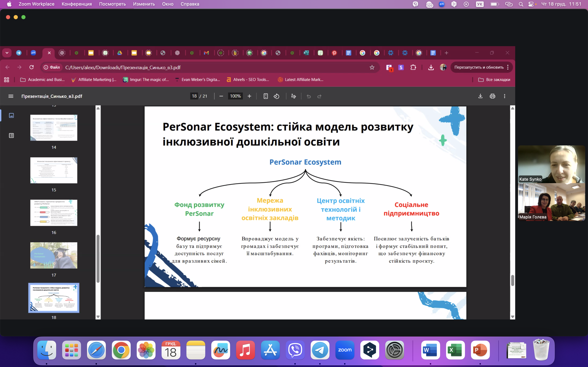The width and height of the screenshot is (588, 367).
Task: Open the document outline view
Action: point(11,135)
